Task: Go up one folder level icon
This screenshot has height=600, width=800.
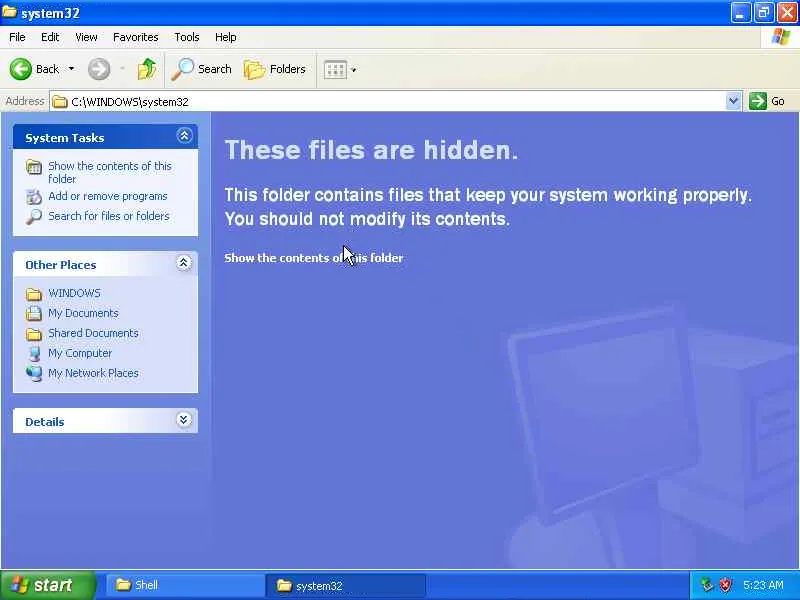Action: tap(147, 69)
